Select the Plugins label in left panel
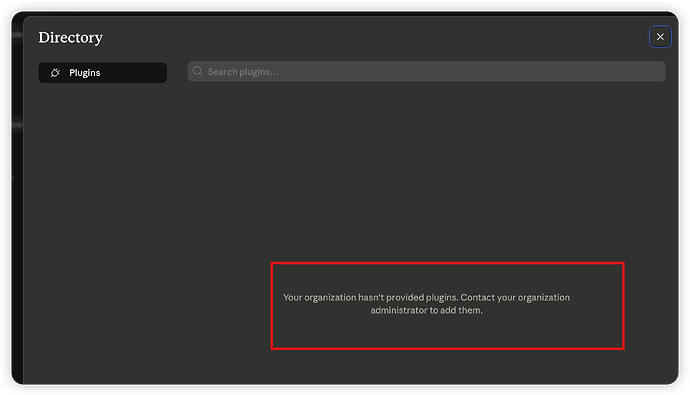Viewport: 690px width, 395px height. pyautogui.click(x=84, y=73)
